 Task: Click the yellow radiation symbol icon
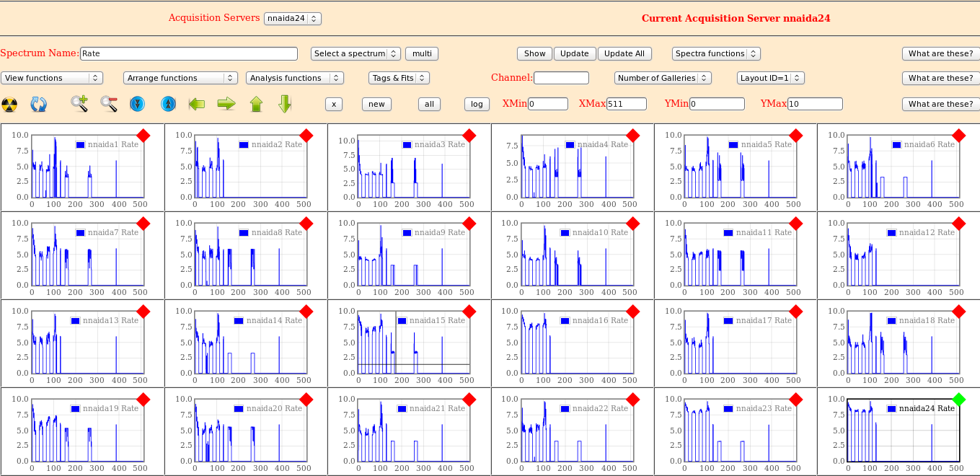click(x=9, y=105)
